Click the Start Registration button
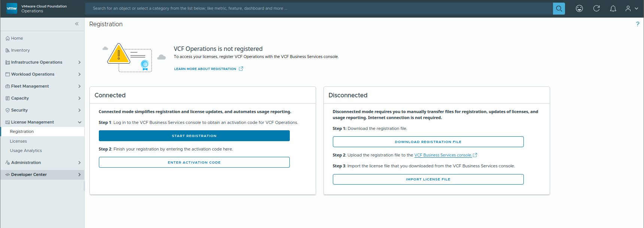The height and width of the screenshot is (228, 644). [194, 136]
